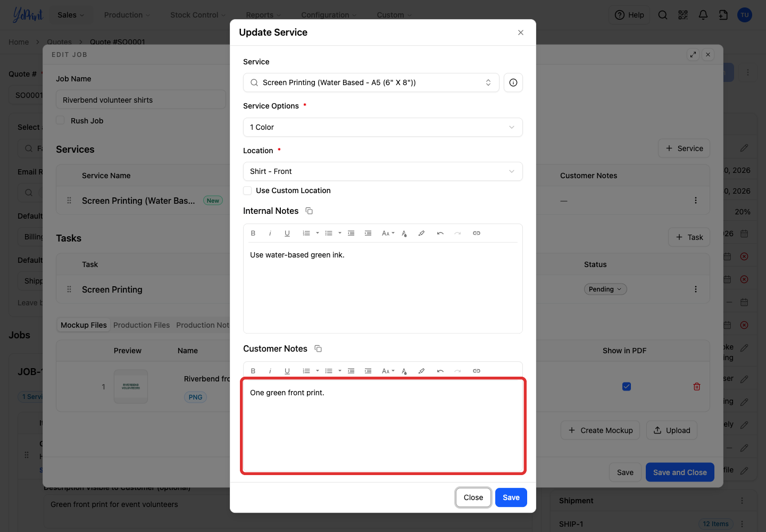Save the Update Service dialog
This screenshot has height=532, width=766.
pyautogui.click(x=511, y=497)
